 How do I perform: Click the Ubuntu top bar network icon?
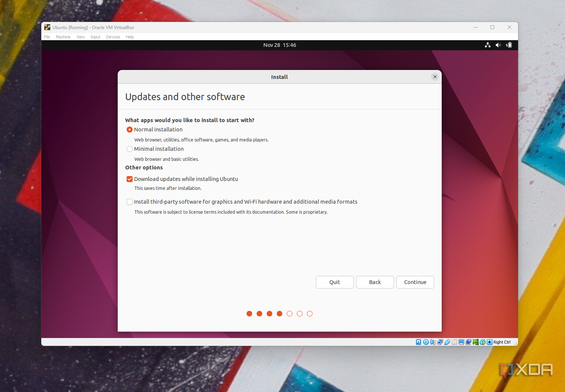[488, 45]
